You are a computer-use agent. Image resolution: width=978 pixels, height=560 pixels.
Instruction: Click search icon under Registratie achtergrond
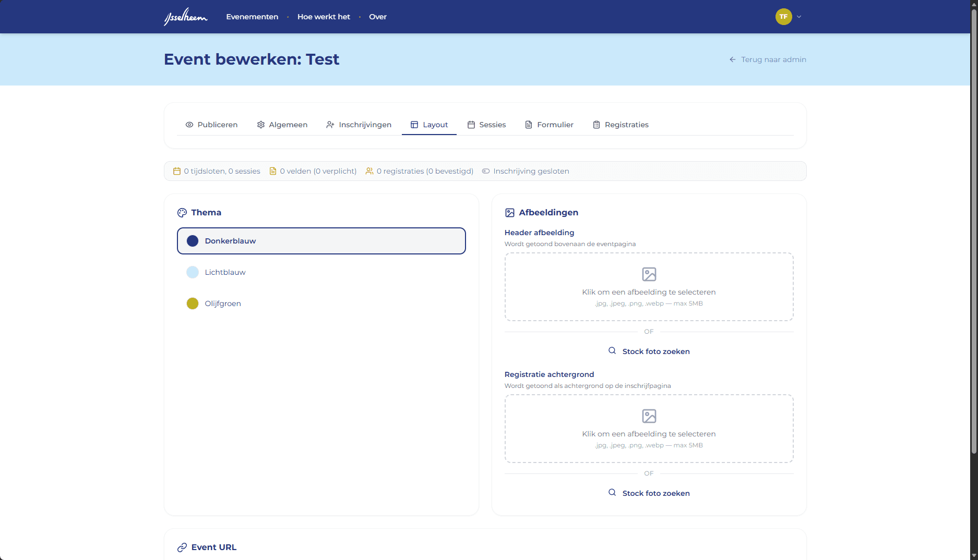click(612, 493)
